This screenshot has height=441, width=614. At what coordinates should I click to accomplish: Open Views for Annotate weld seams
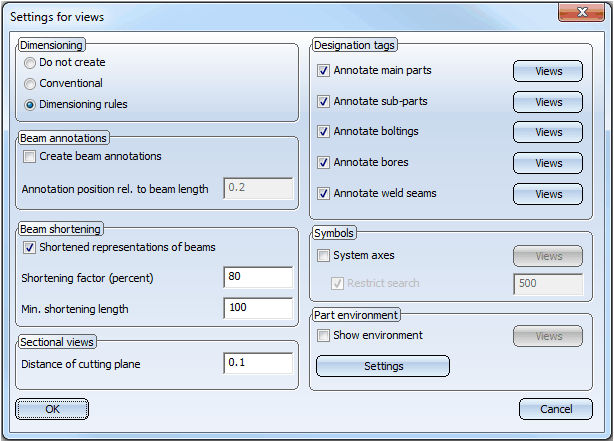tap(548, 194)
